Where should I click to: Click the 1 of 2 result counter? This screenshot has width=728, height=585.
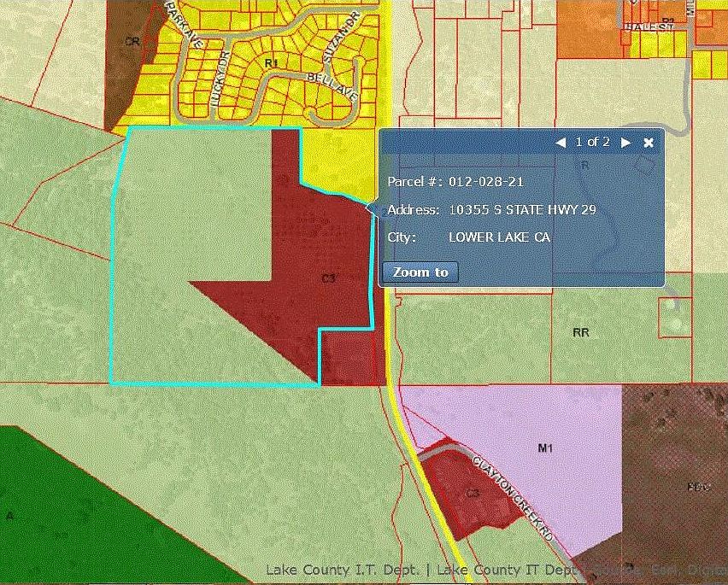tap(593, 142)
